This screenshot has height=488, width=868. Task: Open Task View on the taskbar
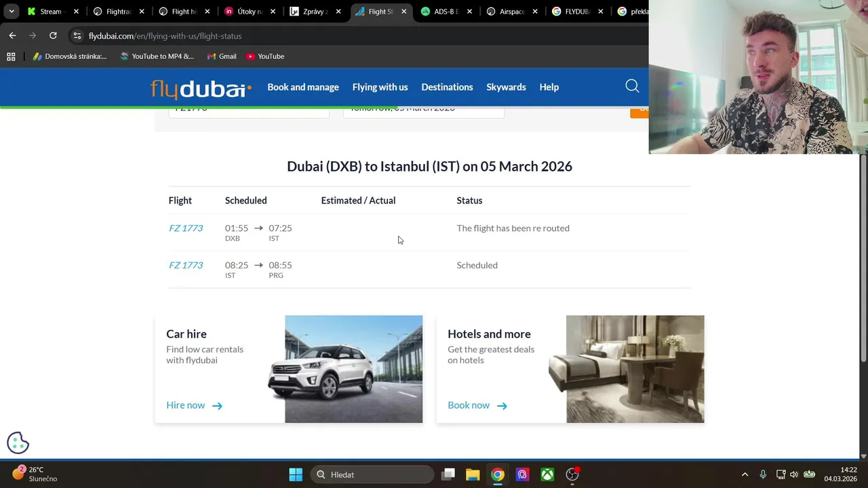(x=448, y=474)
